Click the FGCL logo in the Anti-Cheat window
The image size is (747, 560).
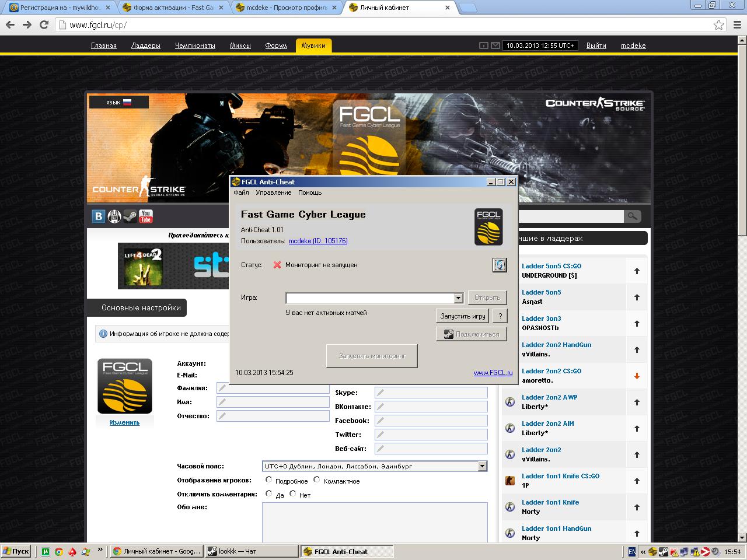tap(488, 226)
